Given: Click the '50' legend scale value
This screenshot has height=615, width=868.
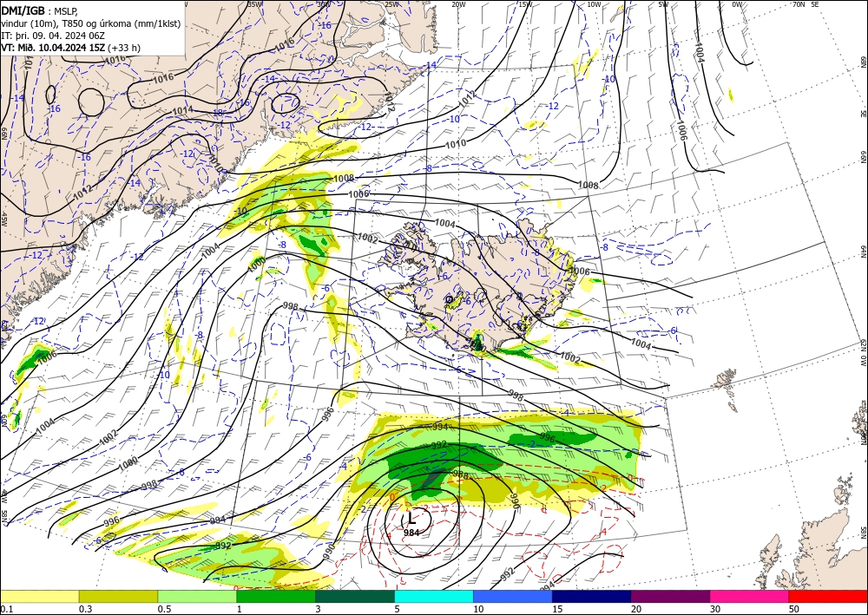Looking at the screenshot, I should tap(794, 609).
